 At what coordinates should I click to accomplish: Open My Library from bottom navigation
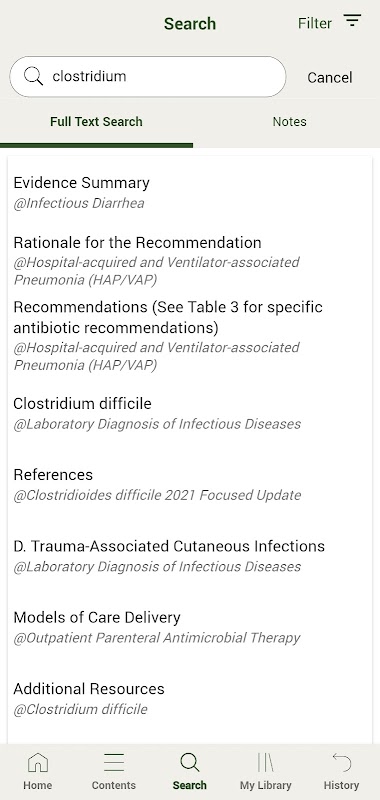266,771
